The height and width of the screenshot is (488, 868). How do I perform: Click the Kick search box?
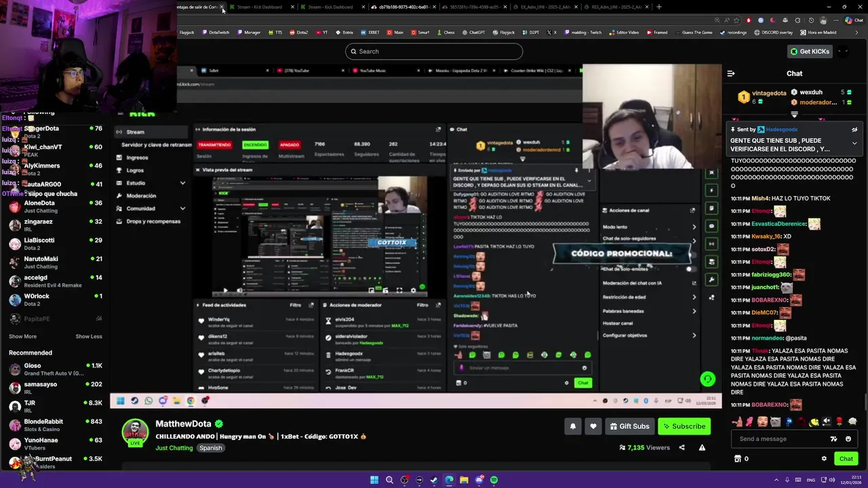click(x=434, y=52)
